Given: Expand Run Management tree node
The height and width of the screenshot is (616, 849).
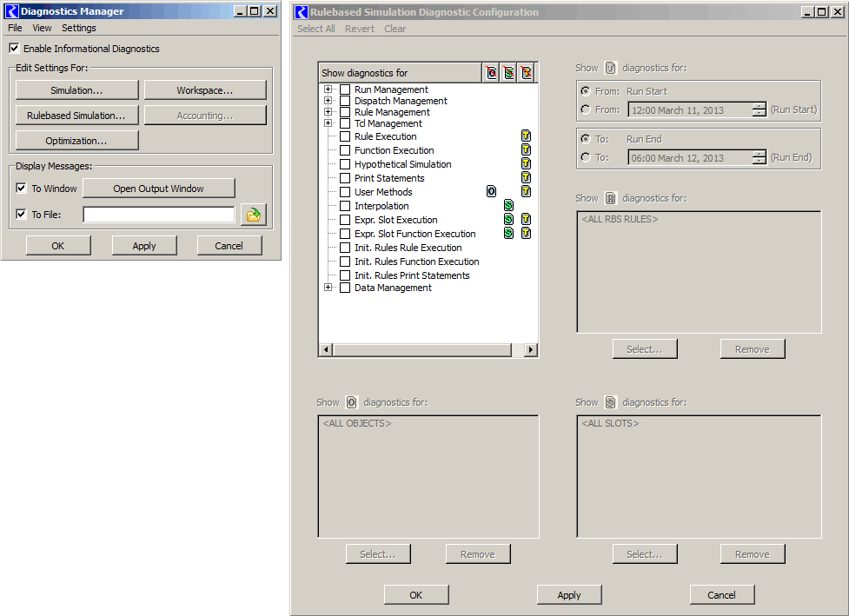Looking at the screenshot, I should [x=328, y=89].
